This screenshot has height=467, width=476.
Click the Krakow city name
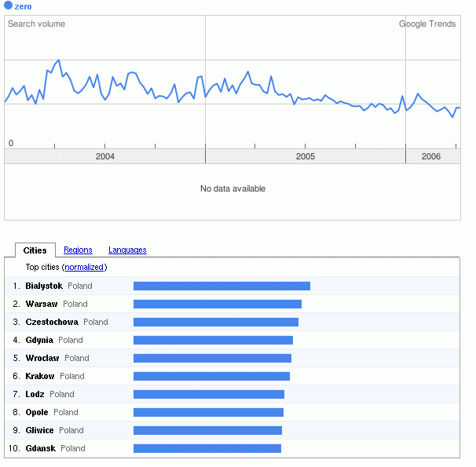pyautogui.click(x=40, y=376)
